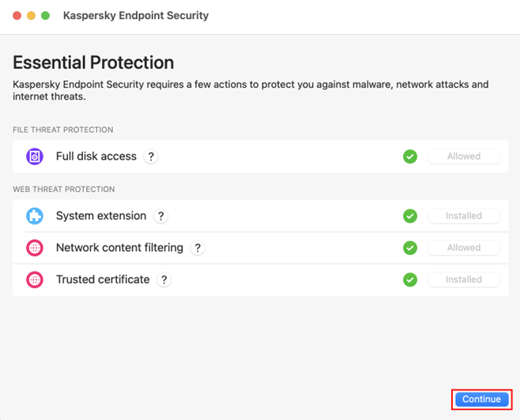Click the System extension puzzle icon
The width and height of the screenshot is (520, 420).
[x=35, y=216]
